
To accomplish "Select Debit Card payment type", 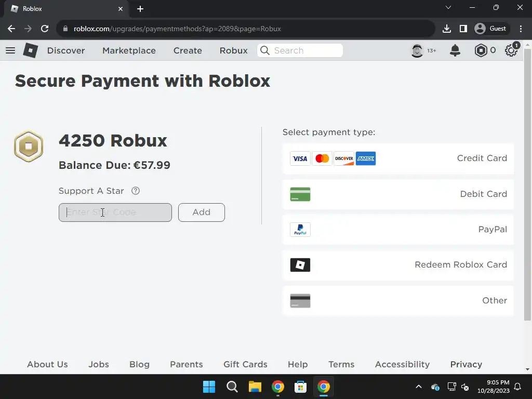I will tap(398, 194).
